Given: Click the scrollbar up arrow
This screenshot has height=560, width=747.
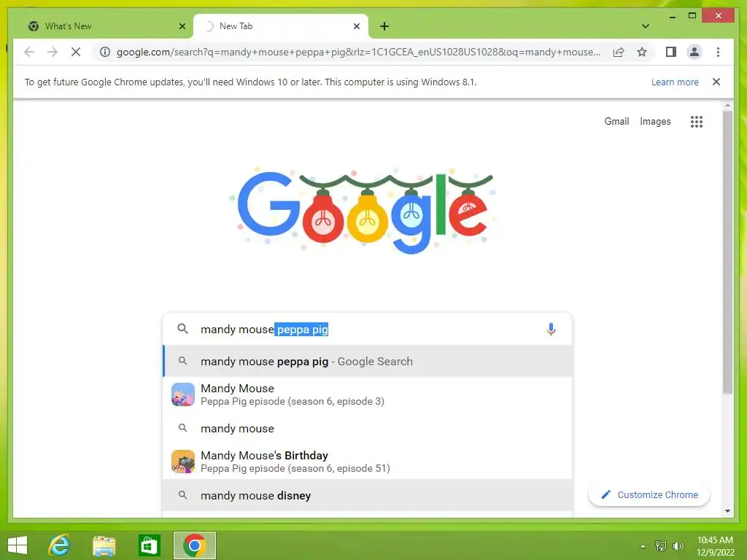Looking at the screenshot, I should 727,105.
